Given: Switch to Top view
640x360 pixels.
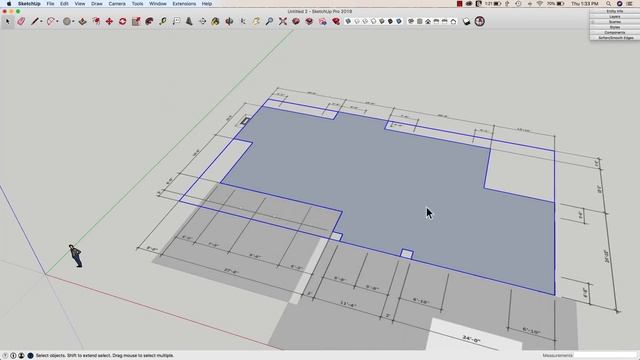Looking at the screenshot, I should click(419, 21).
